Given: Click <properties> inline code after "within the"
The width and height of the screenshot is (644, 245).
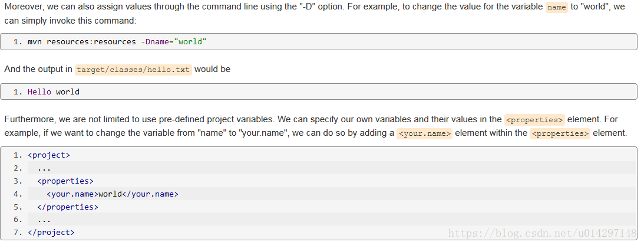Looking at the screenshot, I should (560, 133).
